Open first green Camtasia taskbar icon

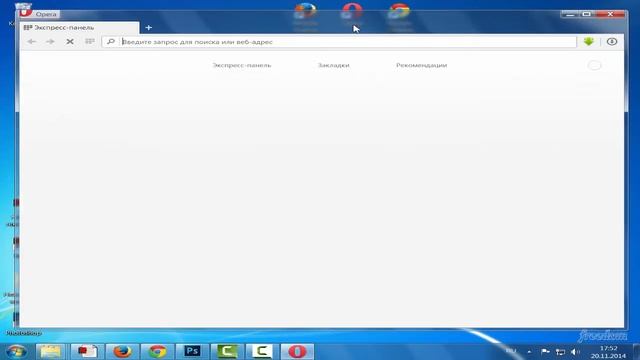(227, 351)
